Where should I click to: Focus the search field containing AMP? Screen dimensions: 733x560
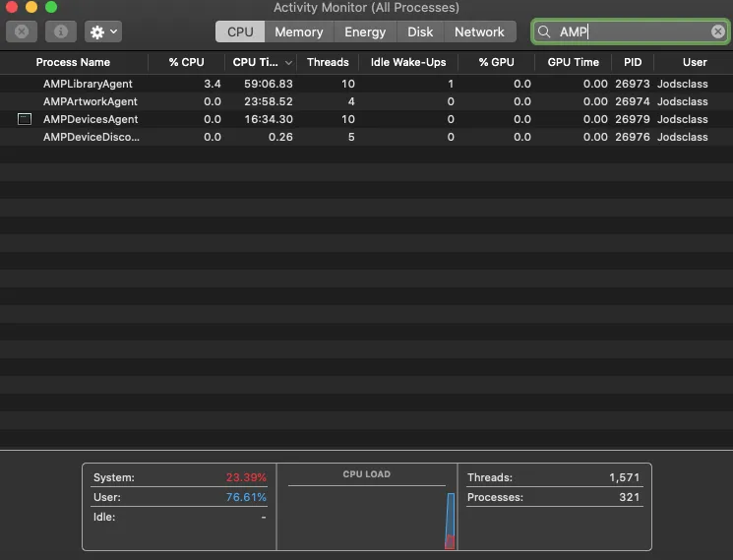pyautogui.click(x=631, y=31)
